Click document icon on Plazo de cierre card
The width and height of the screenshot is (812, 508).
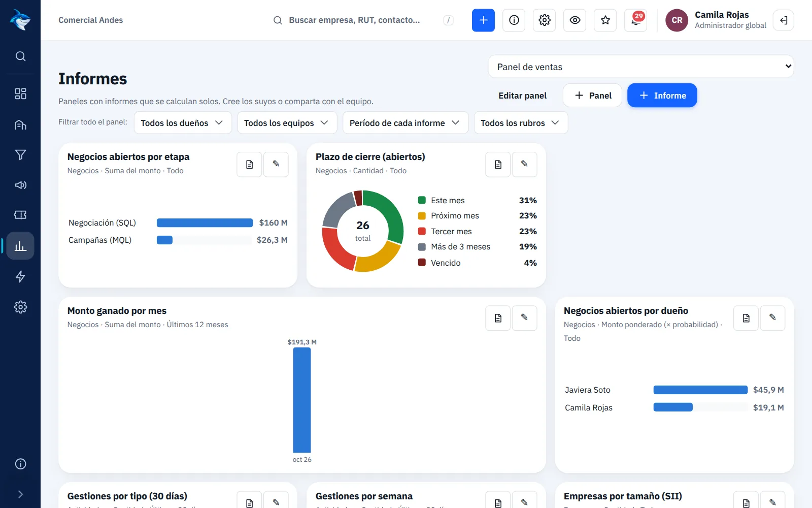point(498,165)
